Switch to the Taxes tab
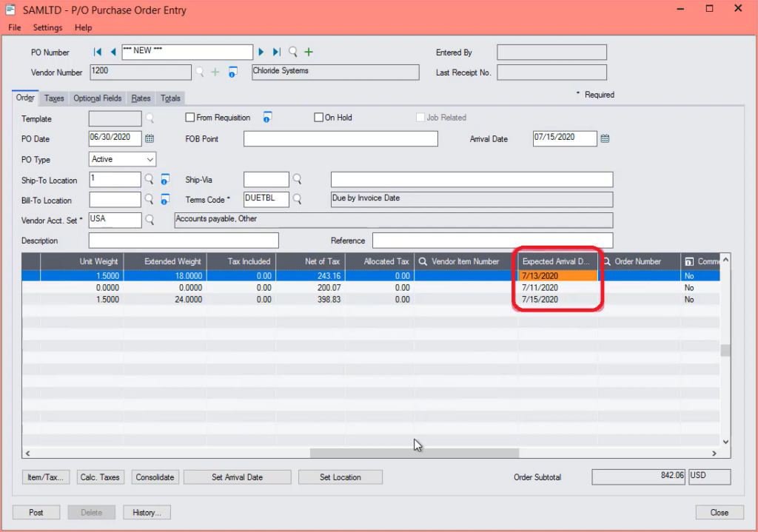This screenshot has height=532, width=758. 54,98
